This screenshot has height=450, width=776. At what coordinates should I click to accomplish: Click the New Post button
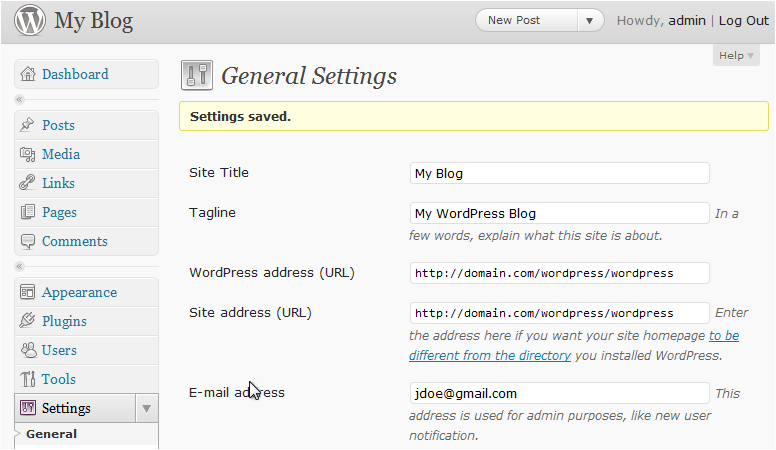coord(527,21)
